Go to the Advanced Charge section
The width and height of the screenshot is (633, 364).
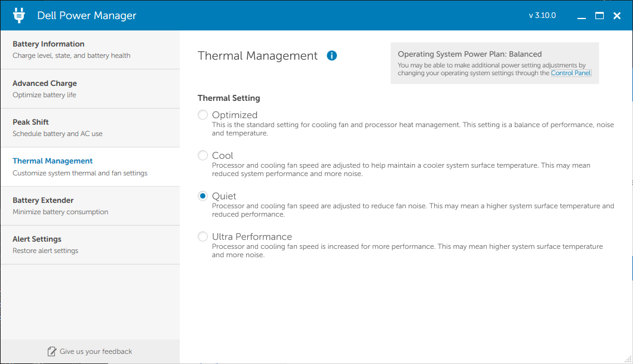(x=90, y=89)
